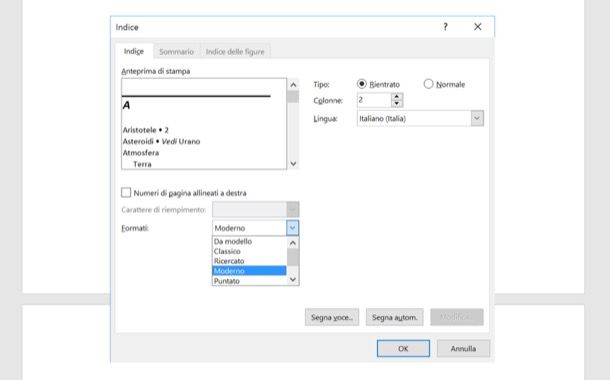
Task: Click the help question mark icon
Action: point(445,27)
